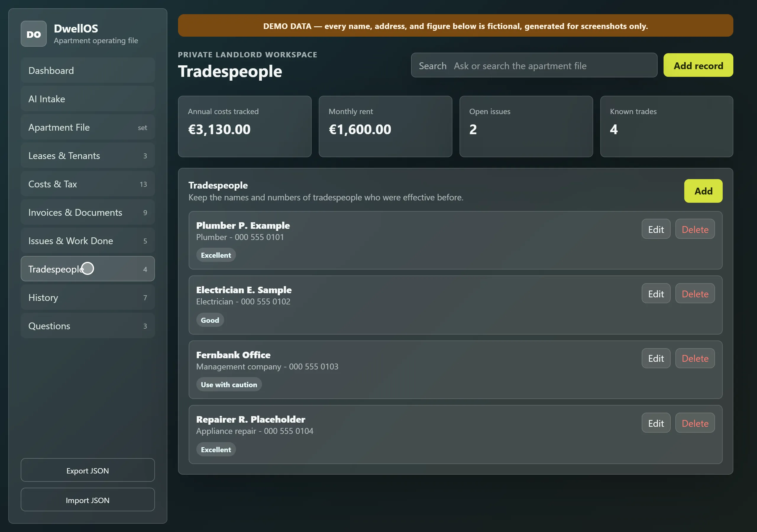
Task: Click the Good rating badge
Action: (x=210, y=320)
